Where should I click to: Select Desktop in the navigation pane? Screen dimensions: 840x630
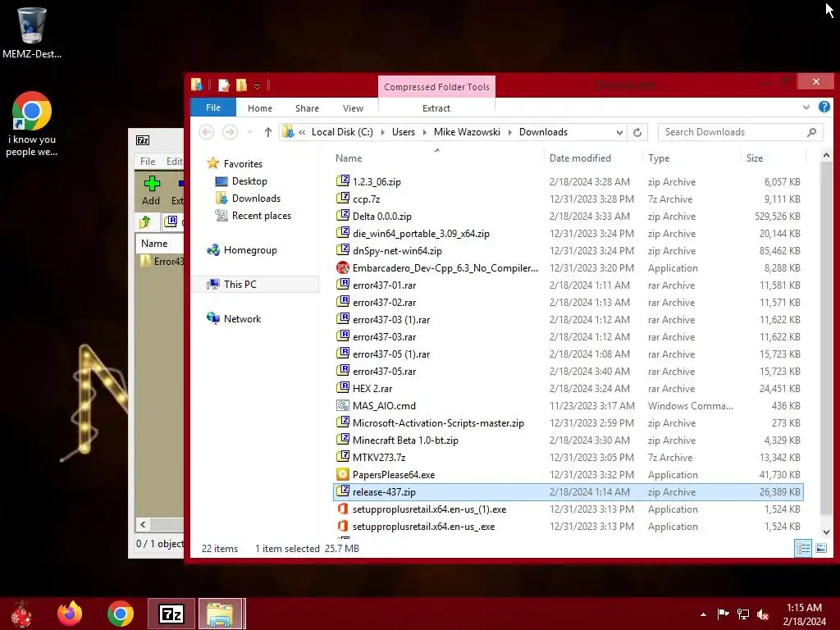pyautogui.click(x=249, y=181)
